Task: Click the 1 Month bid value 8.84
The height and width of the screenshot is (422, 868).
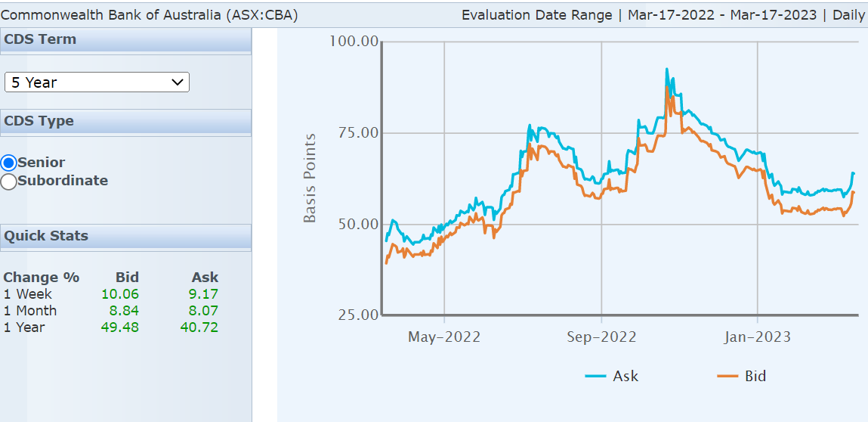Action: [x=124, y=311]
